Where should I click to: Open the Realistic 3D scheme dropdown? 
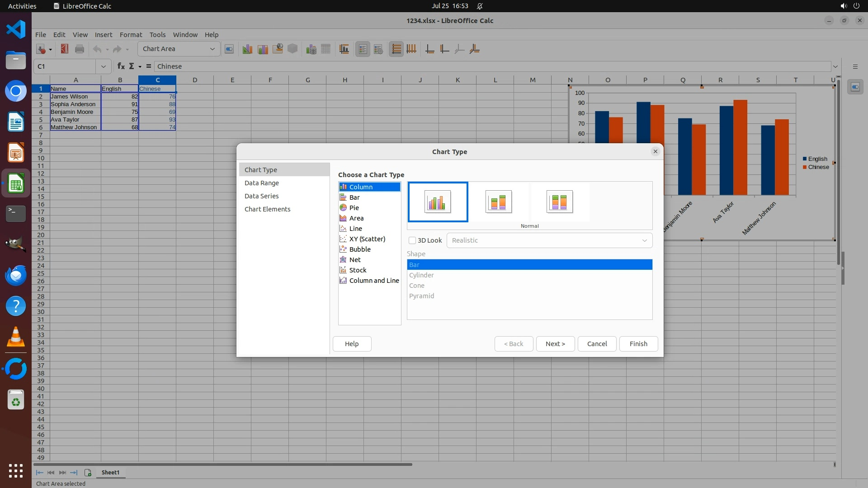644,240
